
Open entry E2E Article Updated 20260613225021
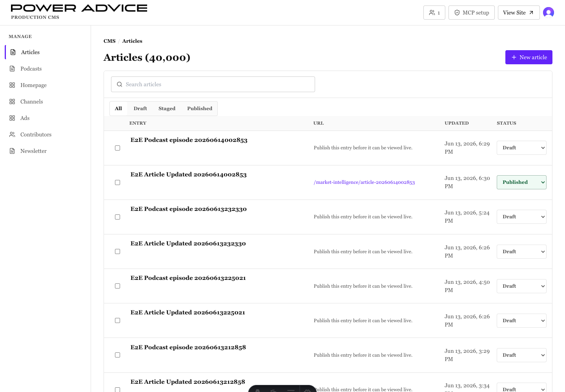click(x=188, y=312)
